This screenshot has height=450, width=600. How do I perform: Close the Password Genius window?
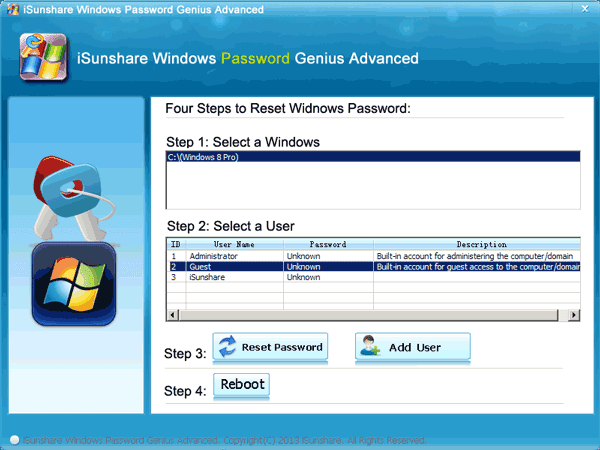[585, 8]
